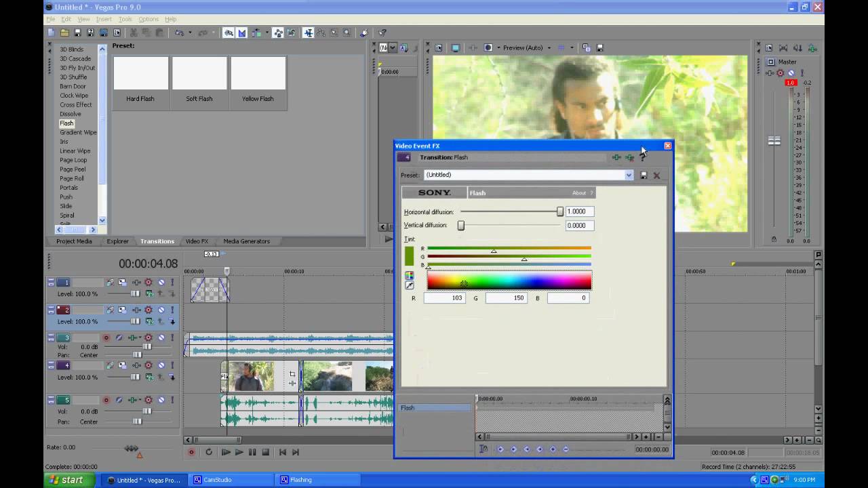Image resolution: width=868 pixels, height=488 pixels.
Task: Save preset disk icon in Video Event FX
Action: [644, 176]
